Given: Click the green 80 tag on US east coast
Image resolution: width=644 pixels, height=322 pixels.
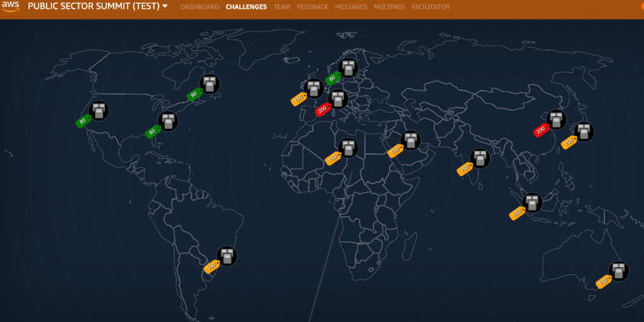Looking at the screenshot, I should [153, 132].
